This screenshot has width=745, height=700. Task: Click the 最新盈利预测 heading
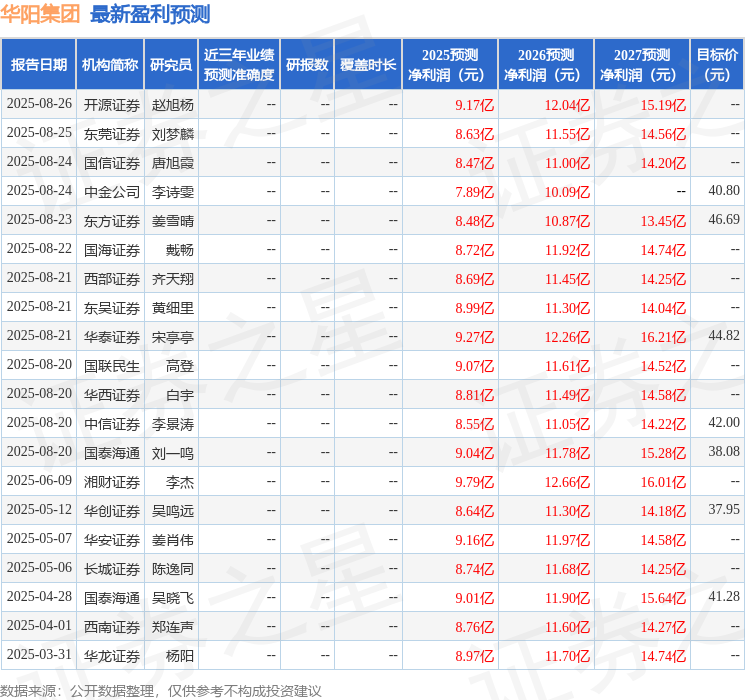click(150, 14)
